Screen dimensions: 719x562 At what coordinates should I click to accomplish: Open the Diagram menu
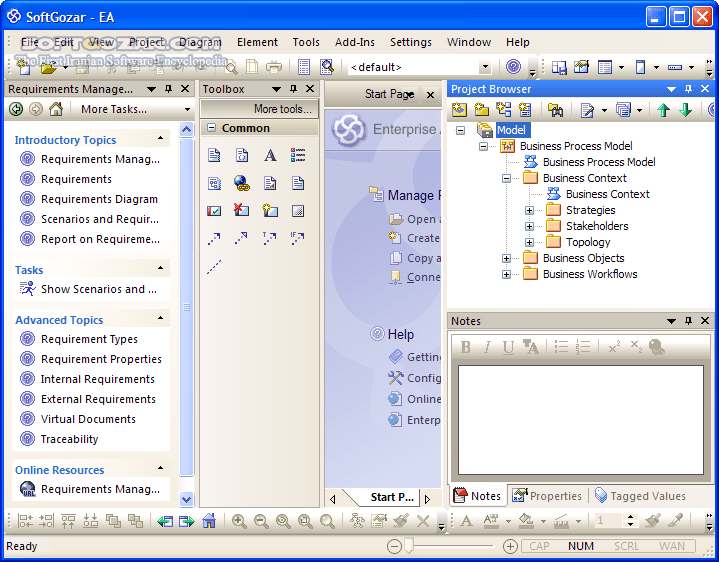pos(200,42)
